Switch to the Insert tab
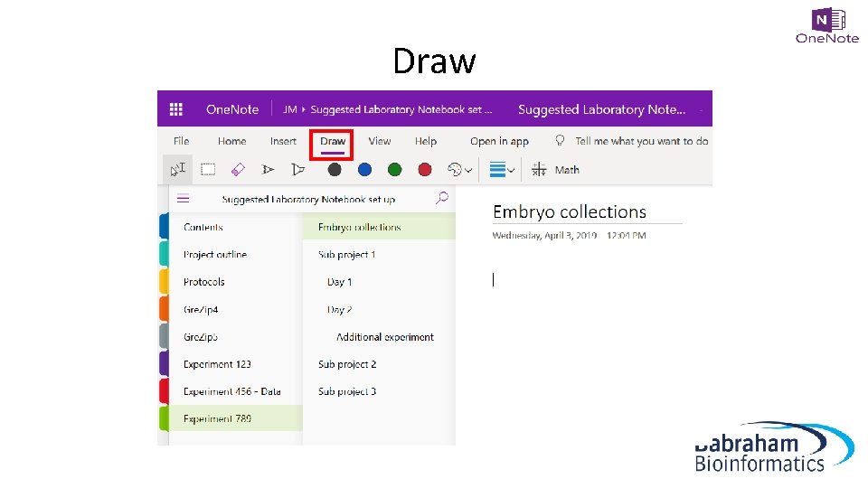 (283, 141)
